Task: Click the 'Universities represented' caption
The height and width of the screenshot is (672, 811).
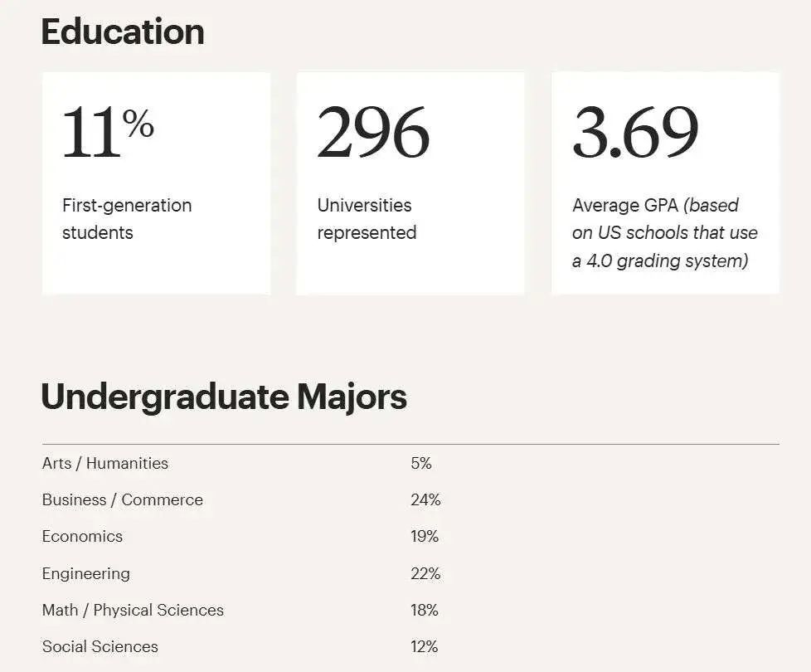Action: click(x=367, y=219)
